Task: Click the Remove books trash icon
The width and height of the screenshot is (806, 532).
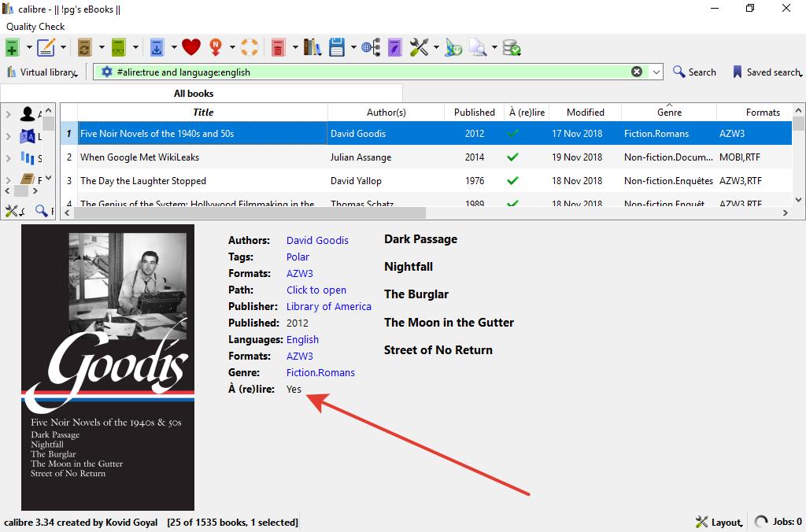Action: point(278,48)
